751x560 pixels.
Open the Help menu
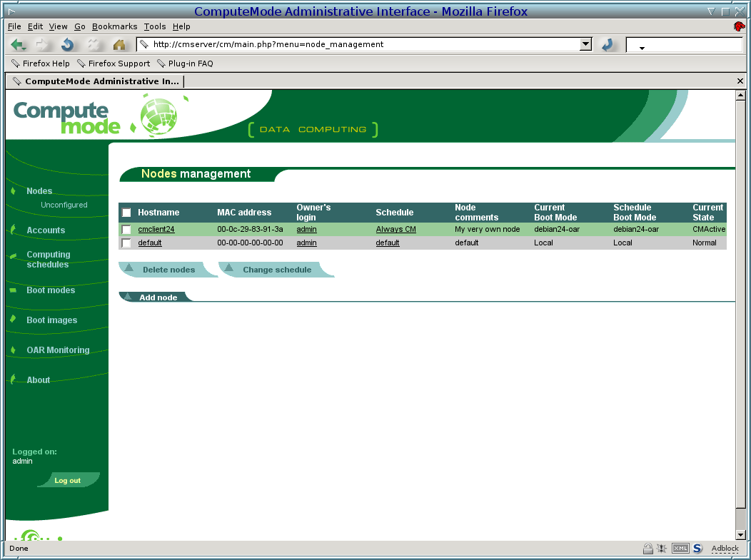point(181,26)
